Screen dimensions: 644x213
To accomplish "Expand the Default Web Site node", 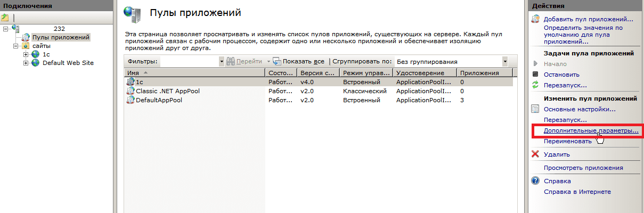I will point(26,63).
